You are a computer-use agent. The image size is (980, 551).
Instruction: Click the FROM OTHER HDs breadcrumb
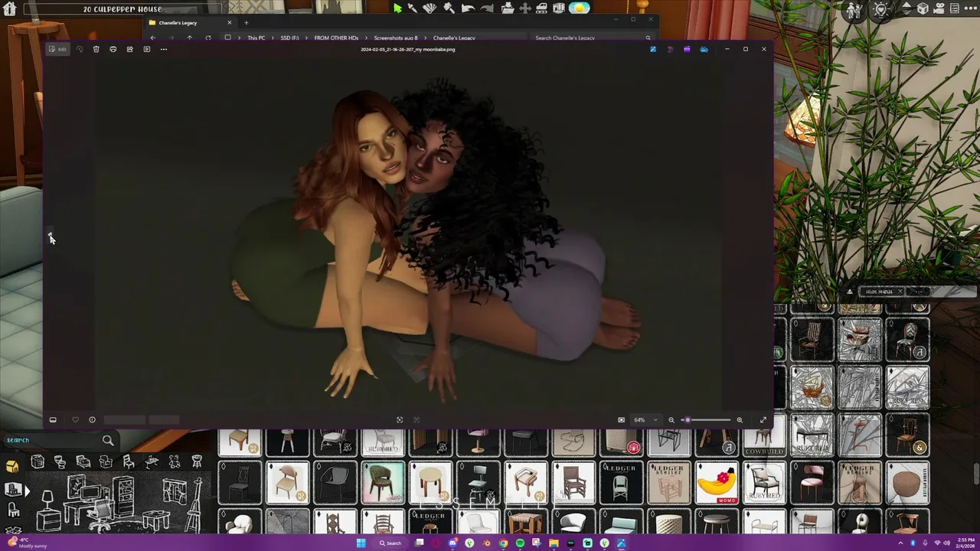click(336, 37)
